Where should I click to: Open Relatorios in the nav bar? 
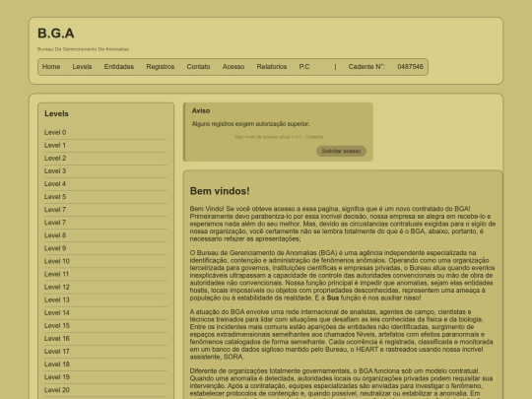pos(272,67)
